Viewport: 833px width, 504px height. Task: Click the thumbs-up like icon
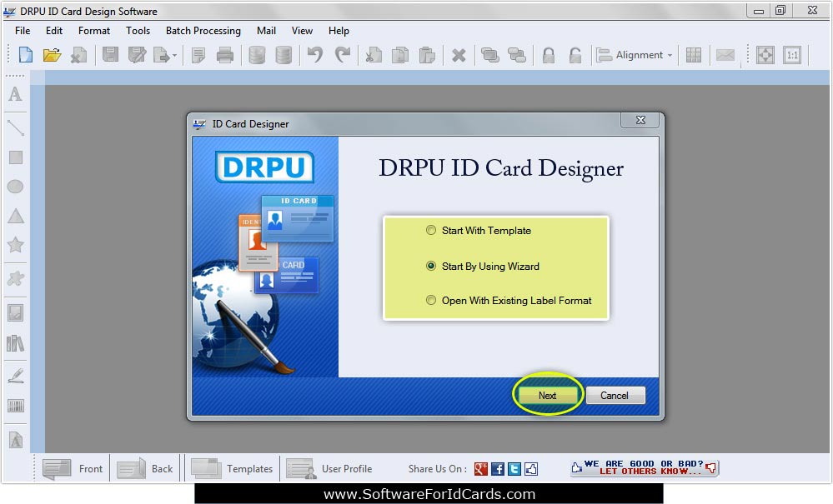pos(531,468)
